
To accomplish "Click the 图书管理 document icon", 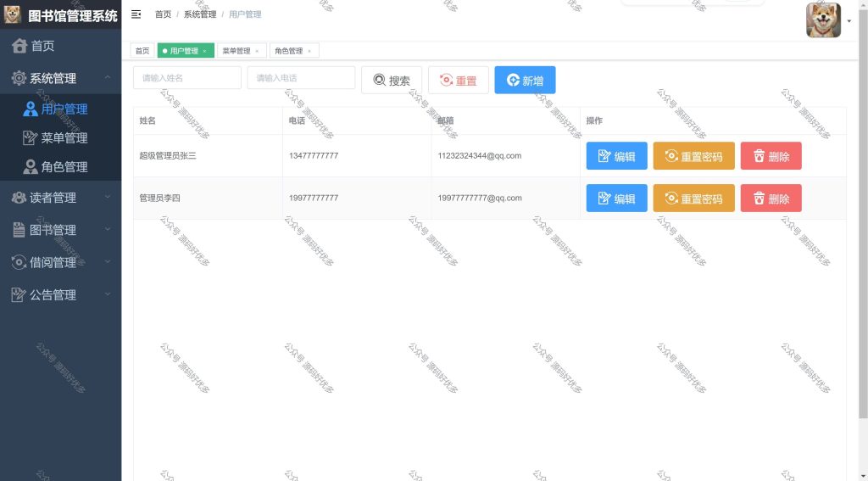I will click(19, 230).
